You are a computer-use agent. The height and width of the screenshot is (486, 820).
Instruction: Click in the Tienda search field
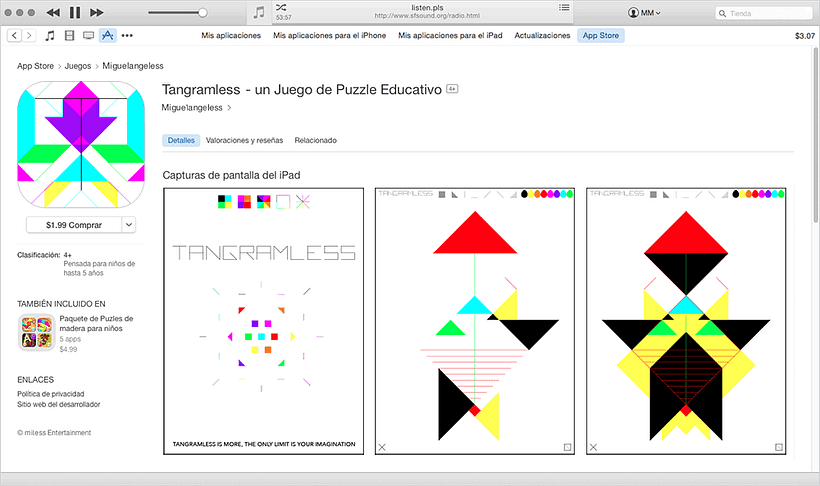pyautogui.click(x=766, y=13)
